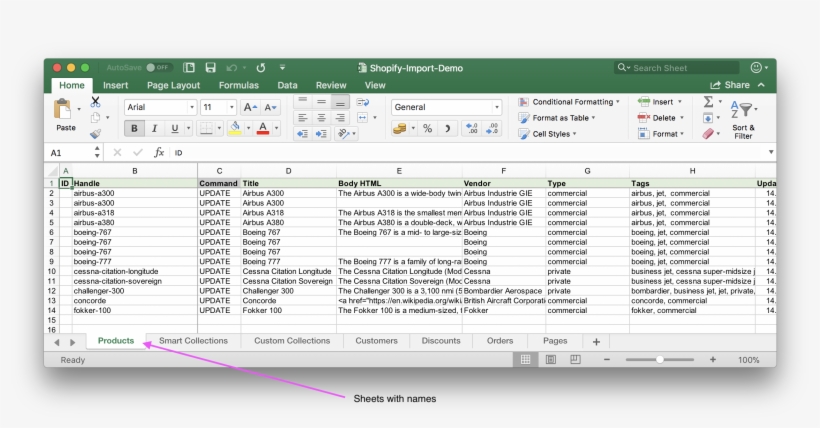
Task: Toggle the AutoSave switch
Action: (157, 67)
